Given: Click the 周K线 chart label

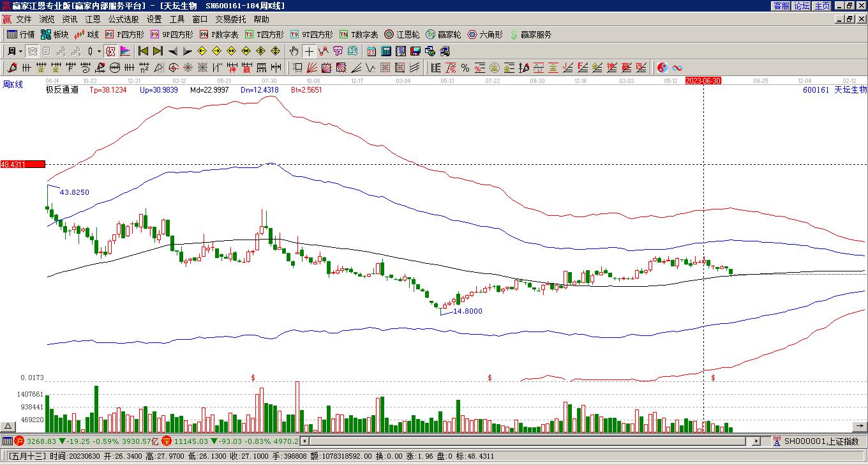Looking at the screenshot, I should point(13,84).
